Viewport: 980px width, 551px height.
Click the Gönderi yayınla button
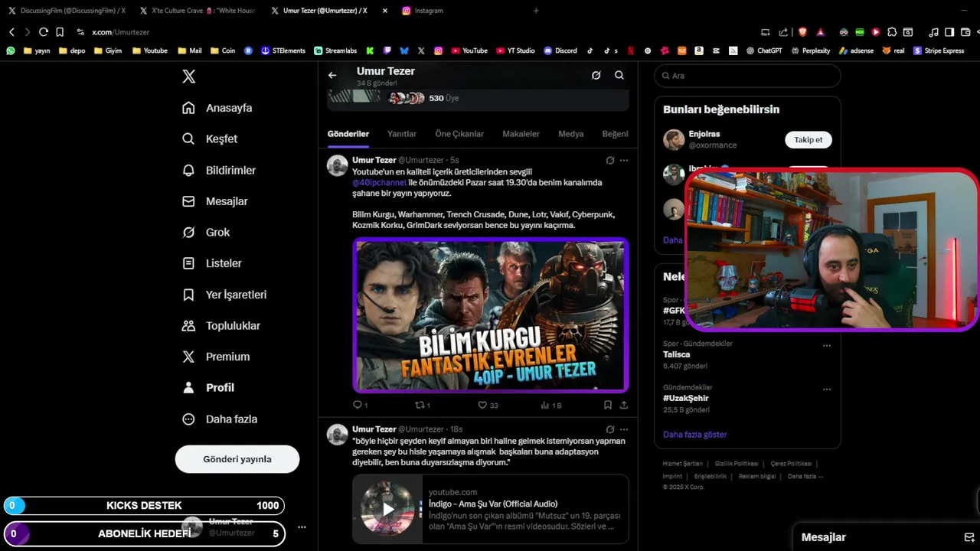point(237,459)
